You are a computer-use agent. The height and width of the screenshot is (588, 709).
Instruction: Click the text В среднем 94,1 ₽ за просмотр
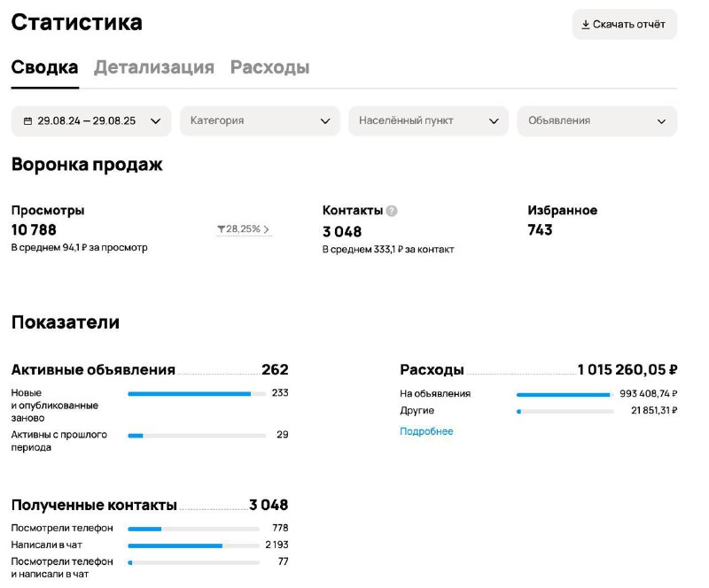click(80, 248)
